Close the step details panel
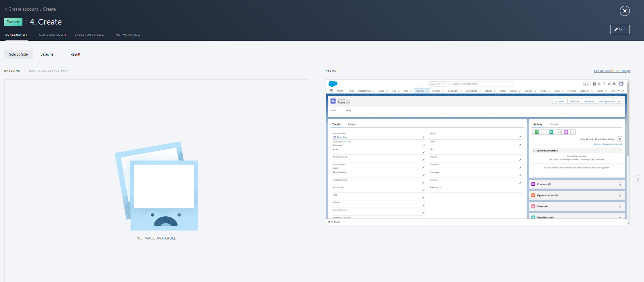 [625, 11]
